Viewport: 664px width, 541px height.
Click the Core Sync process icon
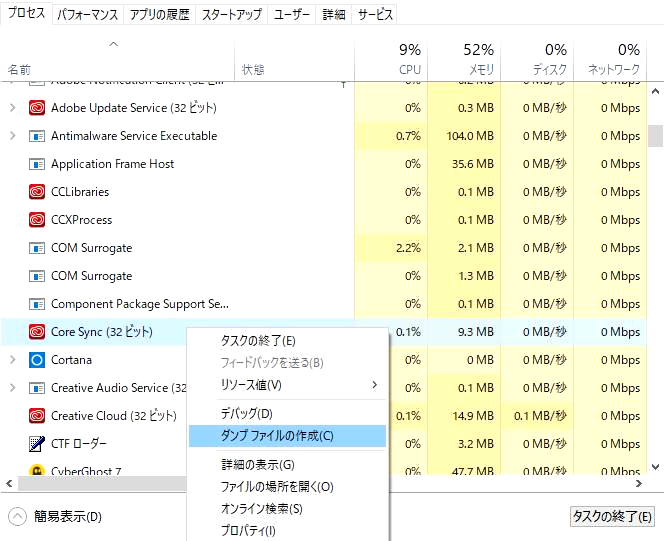coord(37,332)
